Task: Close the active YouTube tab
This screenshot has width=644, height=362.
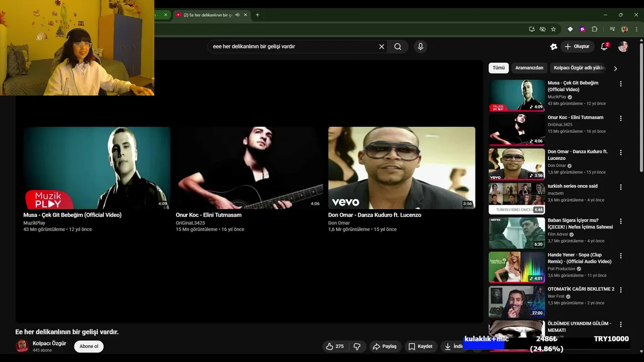Action: (x=246, y=15)
